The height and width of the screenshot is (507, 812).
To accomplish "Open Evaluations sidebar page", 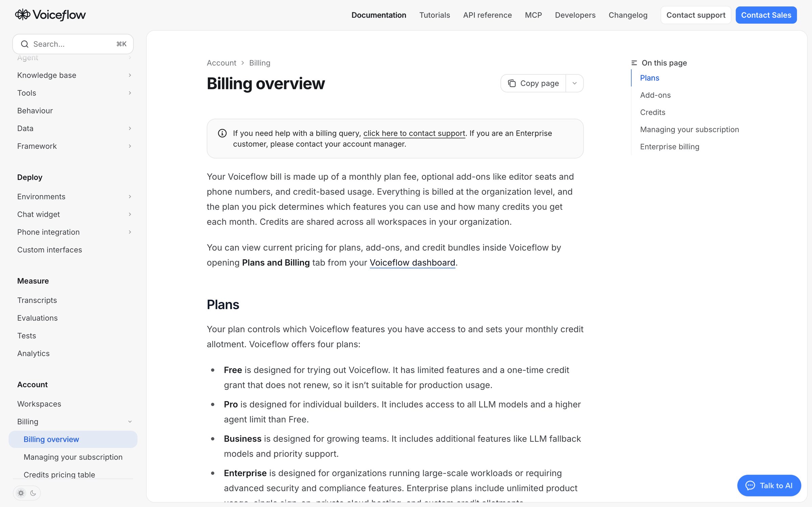I will 38,318.
